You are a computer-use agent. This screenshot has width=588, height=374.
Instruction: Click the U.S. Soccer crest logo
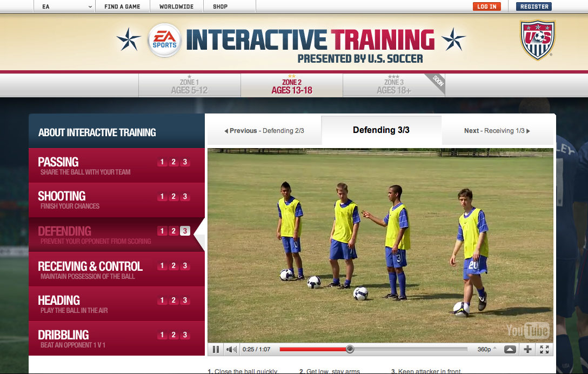click(x=537, y=40)
